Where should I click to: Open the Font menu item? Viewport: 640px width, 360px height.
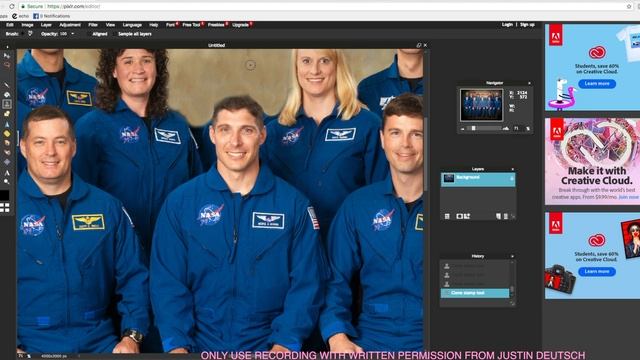(171, 25)
